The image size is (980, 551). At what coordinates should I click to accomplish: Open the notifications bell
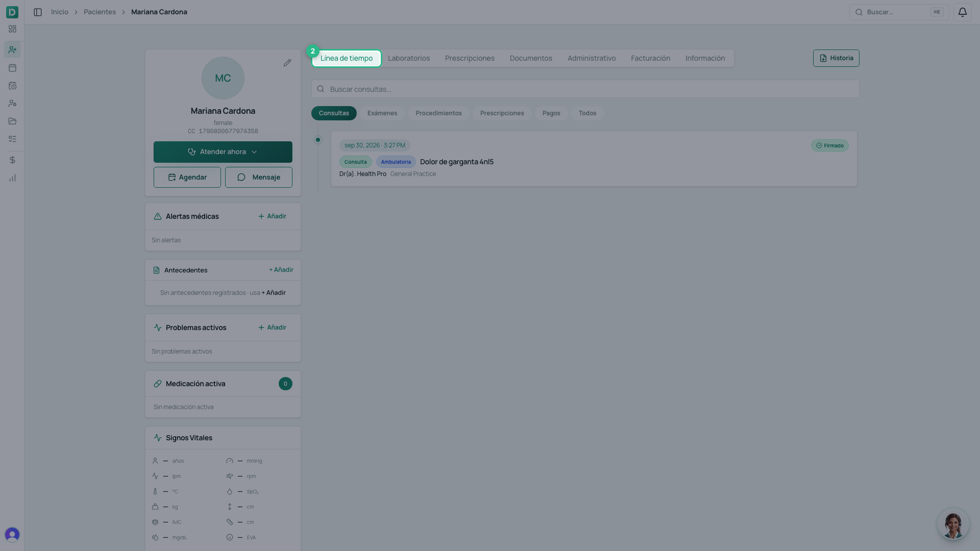click(962, 12)
